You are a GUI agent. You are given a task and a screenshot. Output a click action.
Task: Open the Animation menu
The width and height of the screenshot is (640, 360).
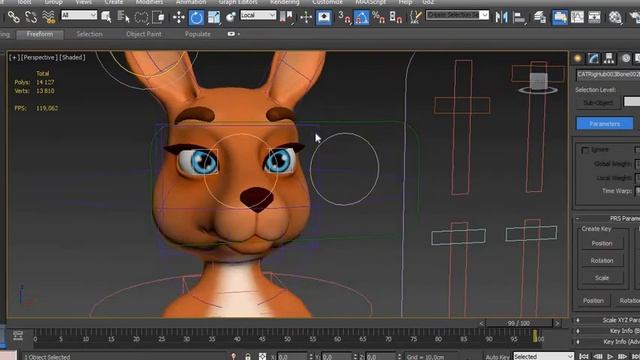point(191,2)
